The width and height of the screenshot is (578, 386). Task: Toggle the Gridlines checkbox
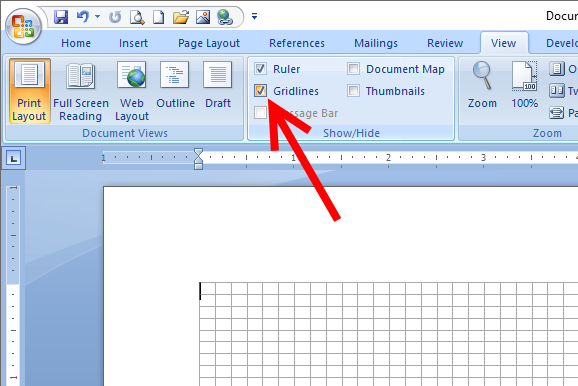(x=260, y=91)
